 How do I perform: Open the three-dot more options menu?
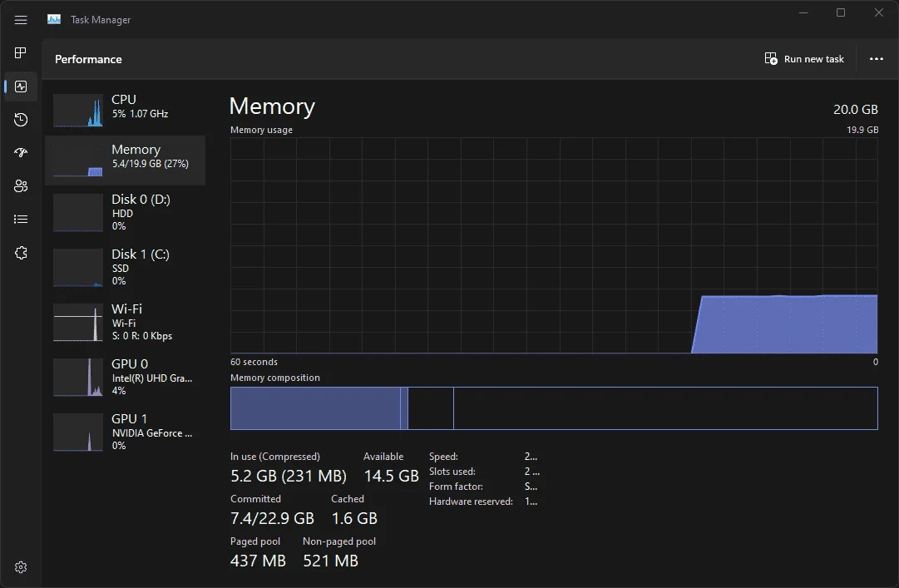tap(876, 59)
